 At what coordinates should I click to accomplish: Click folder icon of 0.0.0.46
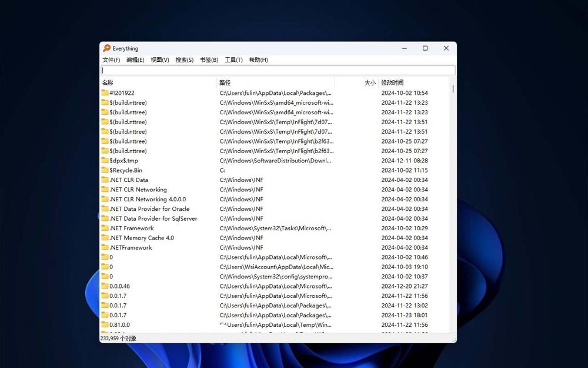tap(105, 286)
